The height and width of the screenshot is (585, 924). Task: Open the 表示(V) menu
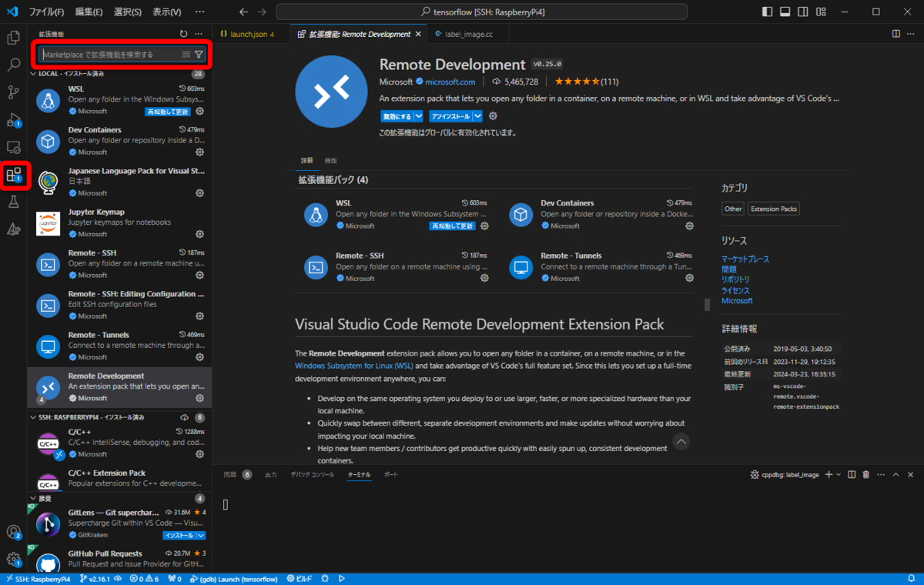point(166,12)
